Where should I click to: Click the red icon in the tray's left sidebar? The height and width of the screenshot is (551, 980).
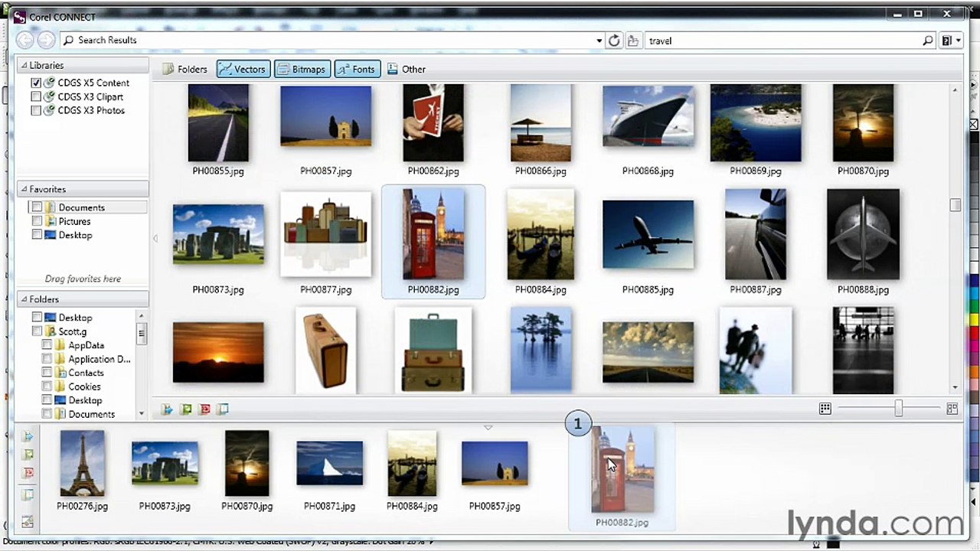coord(28,473)
